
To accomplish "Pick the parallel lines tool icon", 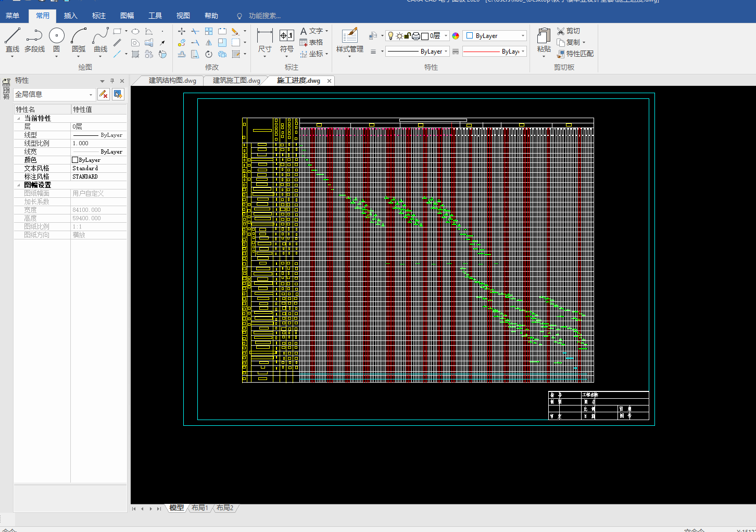I will [x=117, y=43].
